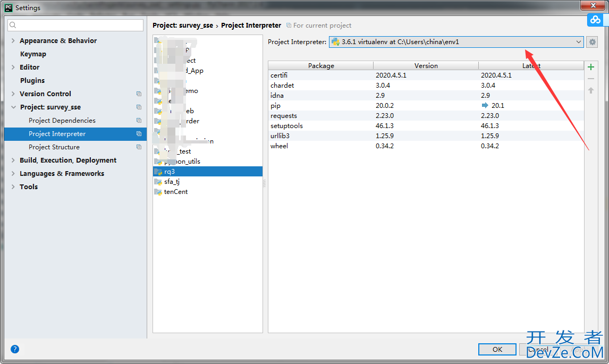Click the per-project icon beside Project Structure
The height and width of the screenshot is (364, 609).
(x=139, y=147)
